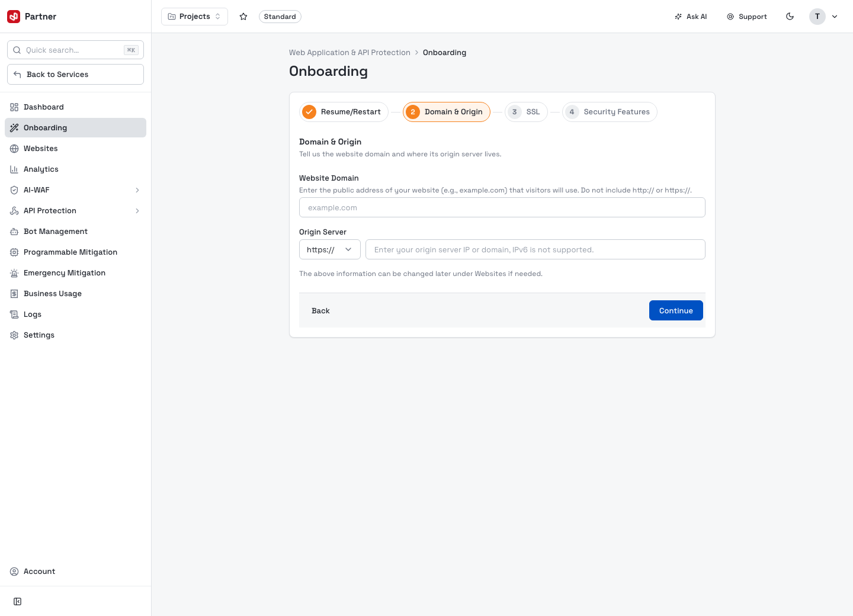Click the Programmable Mitigation chip icon
853x616 pixels.
(14, 252)
